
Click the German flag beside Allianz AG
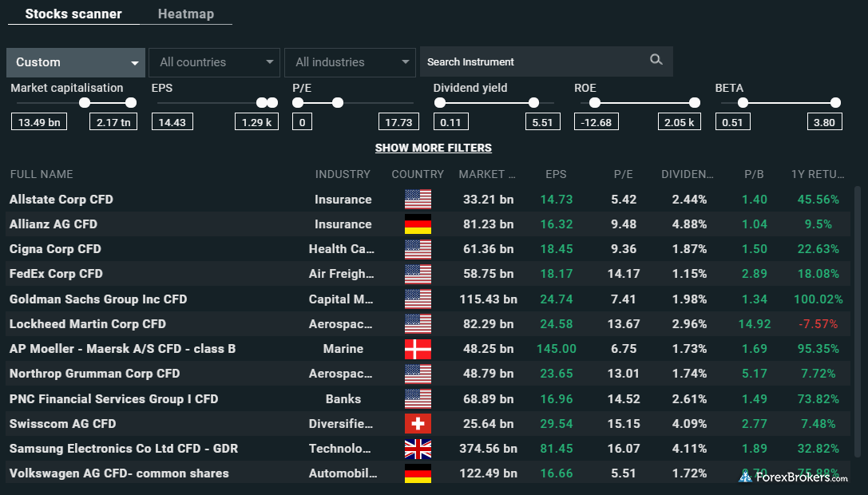tap(418, 224)
